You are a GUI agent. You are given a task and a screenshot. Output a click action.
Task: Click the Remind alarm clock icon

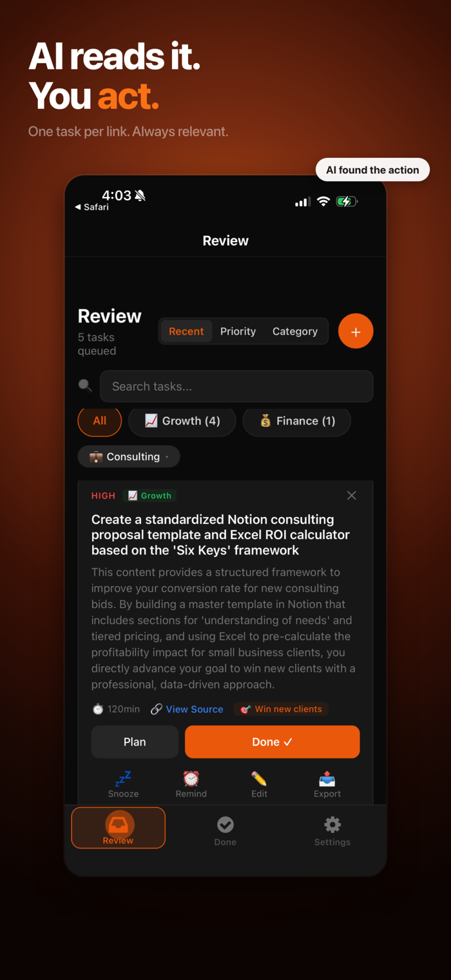coord(191,778)
